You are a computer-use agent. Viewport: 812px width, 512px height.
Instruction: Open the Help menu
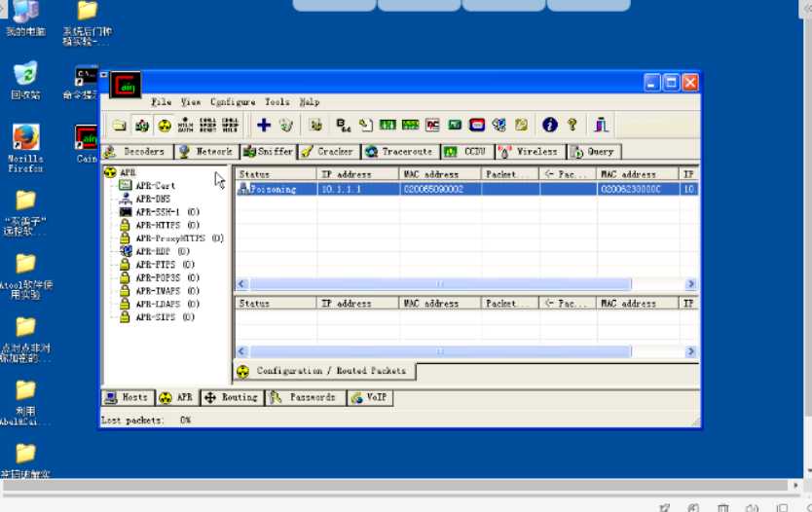point(310,102)
